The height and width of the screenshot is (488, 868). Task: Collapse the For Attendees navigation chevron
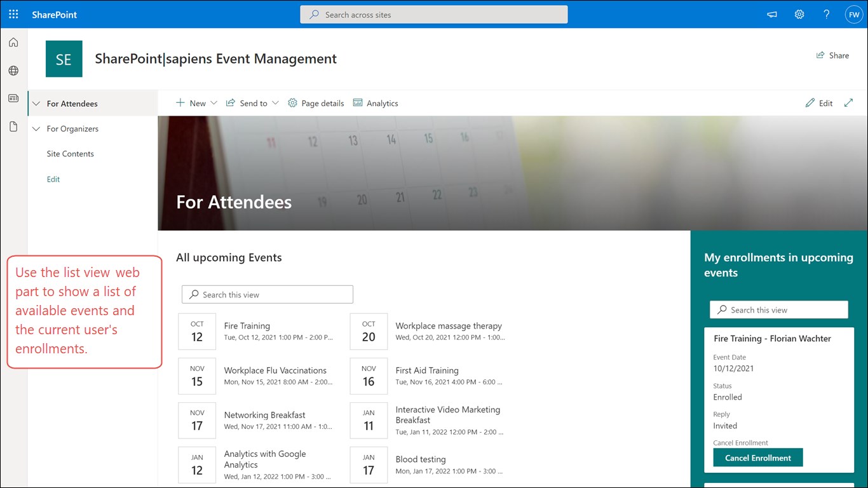pos(36,104)
